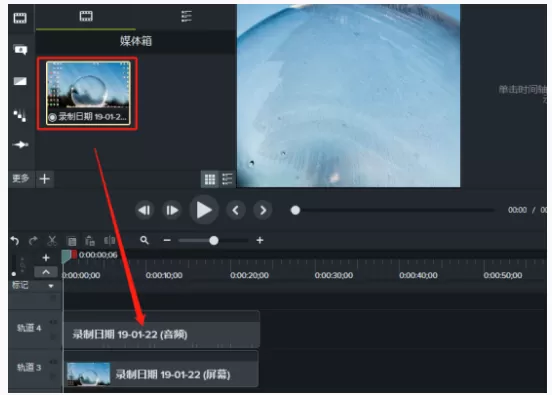552x395 pixels.
Task: Redo the last timeline action
Action: pos(33,241)
